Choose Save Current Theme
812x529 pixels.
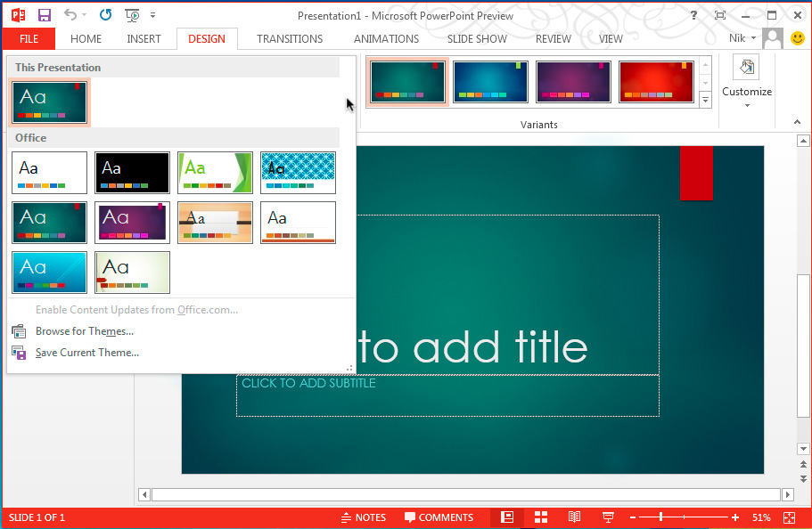[x=86, y=353]
